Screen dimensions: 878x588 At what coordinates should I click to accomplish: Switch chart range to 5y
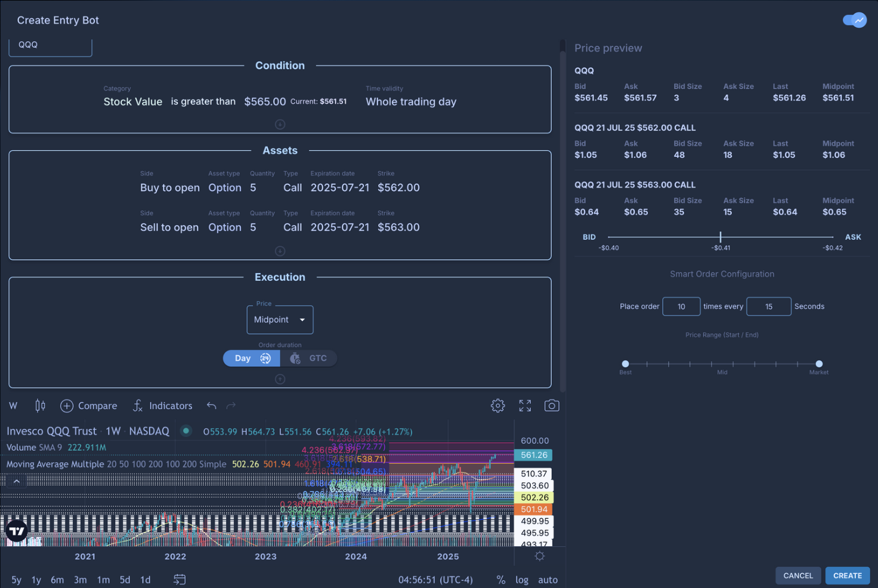click(16, 579)
